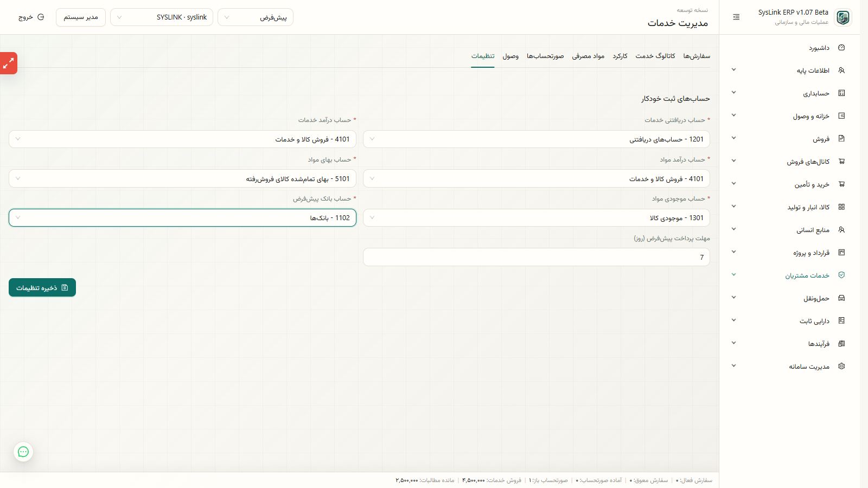The height and width of the screenshot is (488, 868).
Task: Click the مانده مطالبات status bar entry
Action: (425, 480)
